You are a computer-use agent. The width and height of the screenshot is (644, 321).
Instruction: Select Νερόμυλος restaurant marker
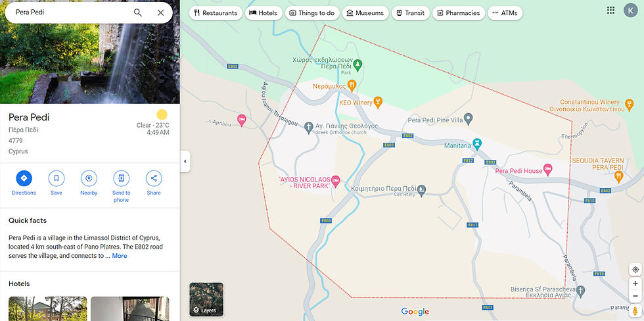[x=352, y=86]
